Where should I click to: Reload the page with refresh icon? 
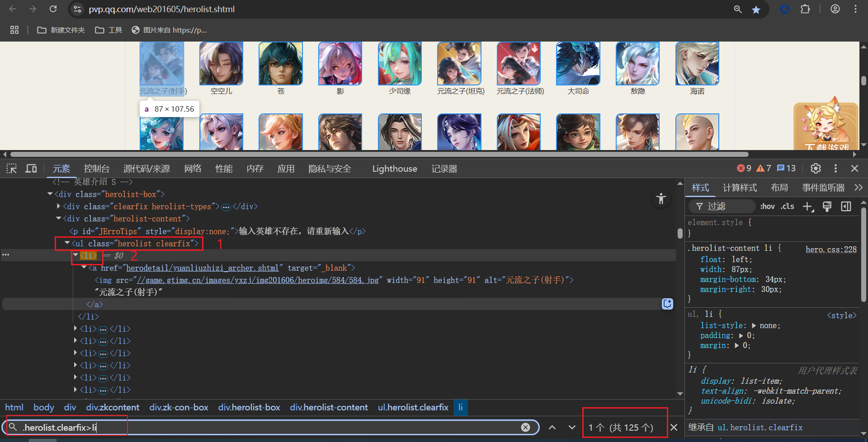pos(53,9)
